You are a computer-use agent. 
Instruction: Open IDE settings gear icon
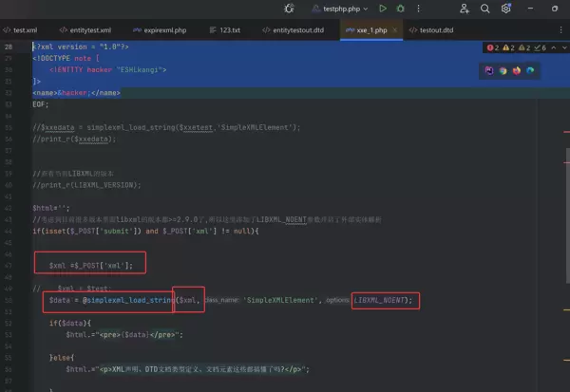point(507,9)
